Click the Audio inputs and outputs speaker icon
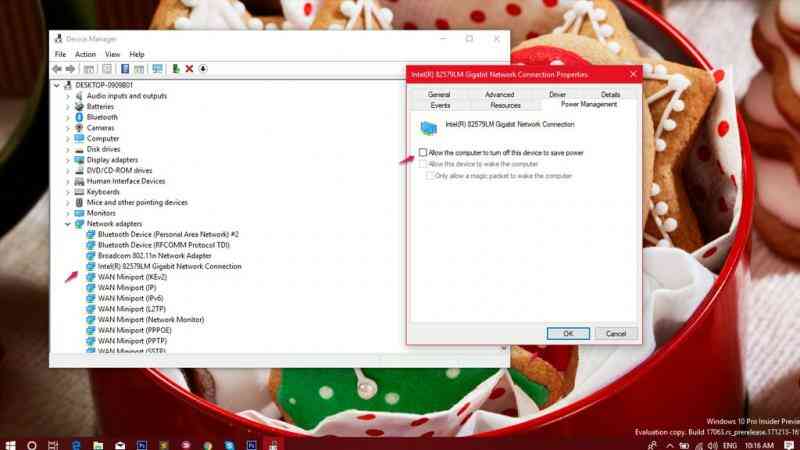This screenshot has height=450, width=800. point(79,96)
